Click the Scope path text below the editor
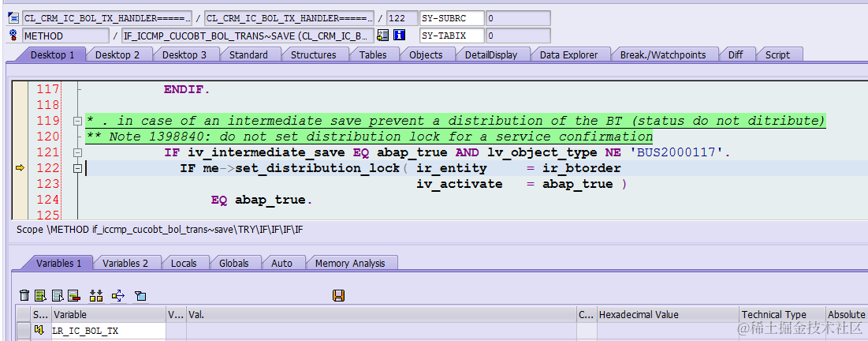 (x=159, y=229)
